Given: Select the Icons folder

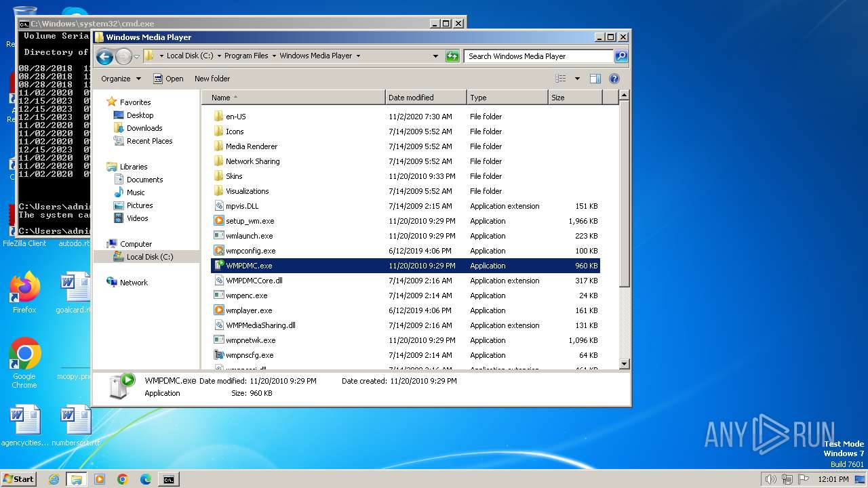Looking at the screenshot, I should pyautogui.click(x=406, y=131).
